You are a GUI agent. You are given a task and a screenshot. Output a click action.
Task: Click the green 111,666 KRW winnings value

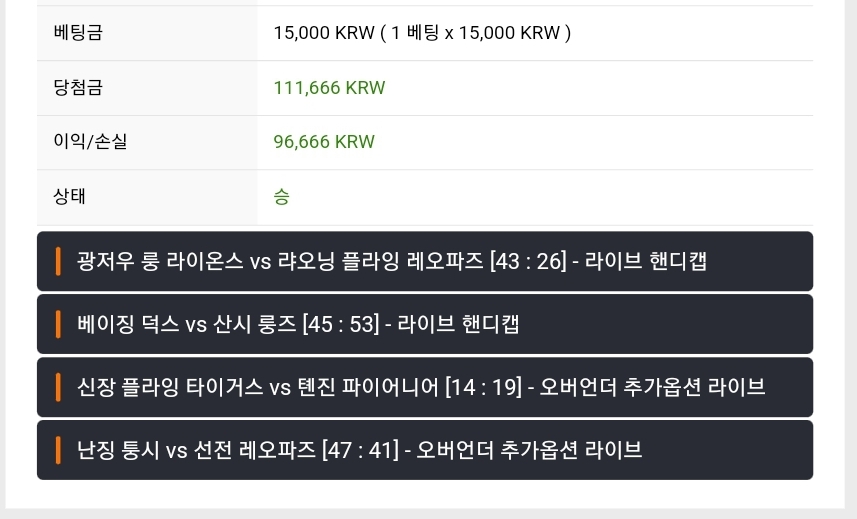point(329,87)
